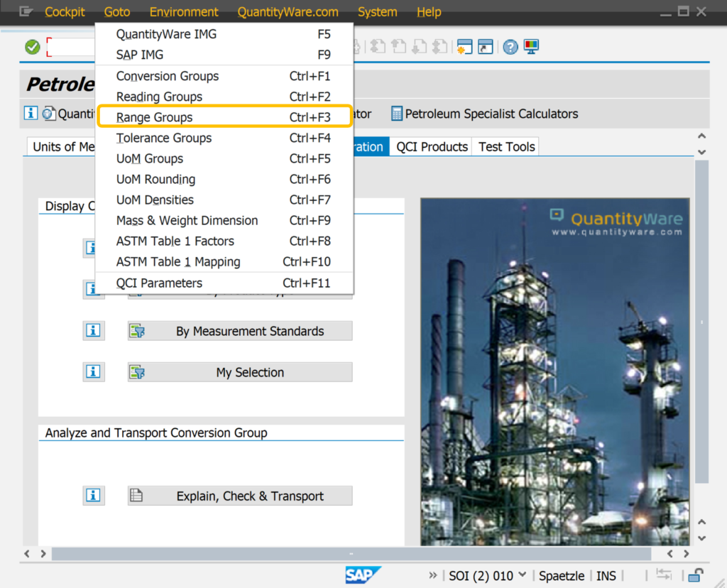Choose ASTM Table 1 Mapping entry
Viewport: 727px width, 588px height.
(224, 261)
